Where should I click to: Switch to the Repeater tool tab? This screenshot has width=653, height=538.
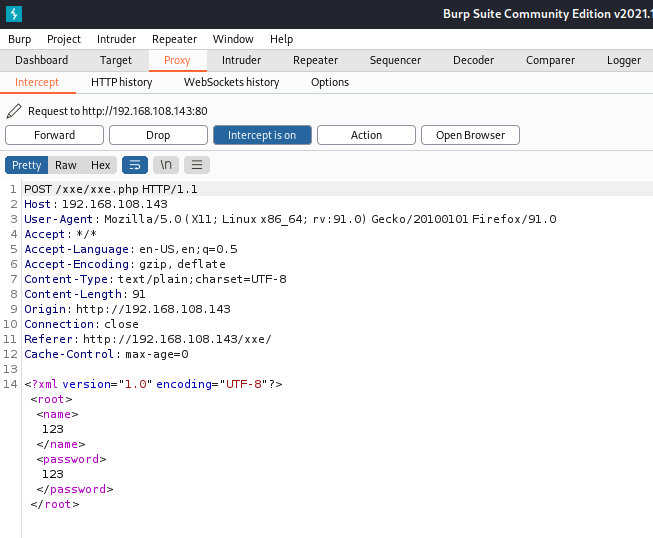coord(315,60)
